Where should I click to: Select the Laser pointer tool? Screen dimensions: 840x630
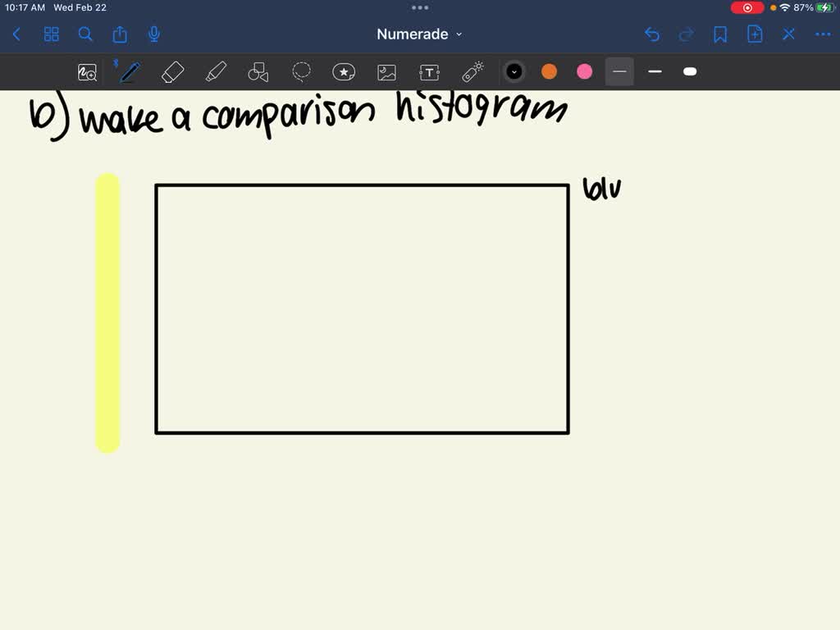click(472, 72)
